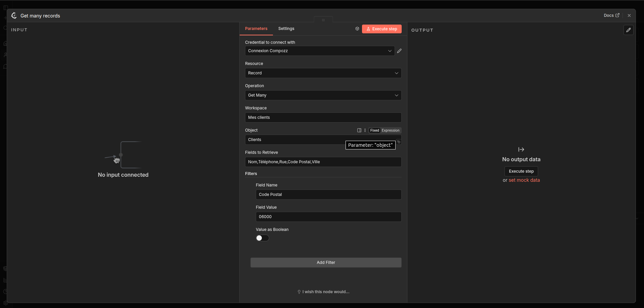Toggle the Value as Boolean switch

pyautogui.click(x=262, y=238)
